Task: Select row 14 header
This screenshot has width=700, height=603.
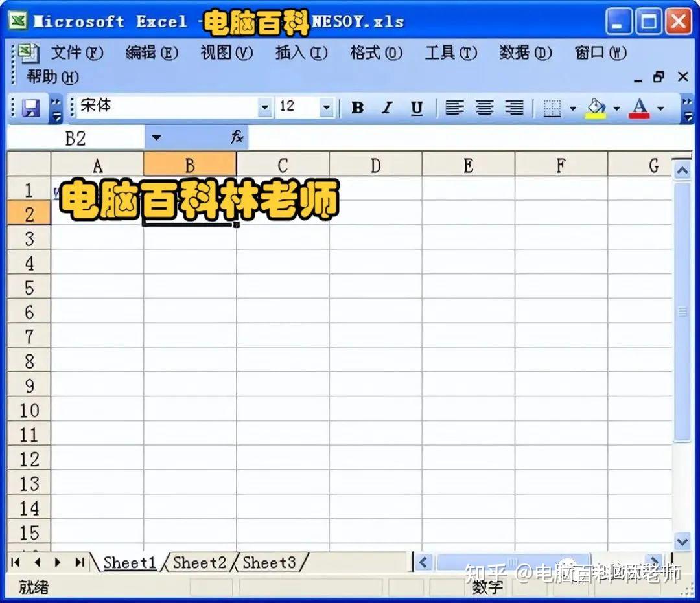Action: [x=29, y=508]
